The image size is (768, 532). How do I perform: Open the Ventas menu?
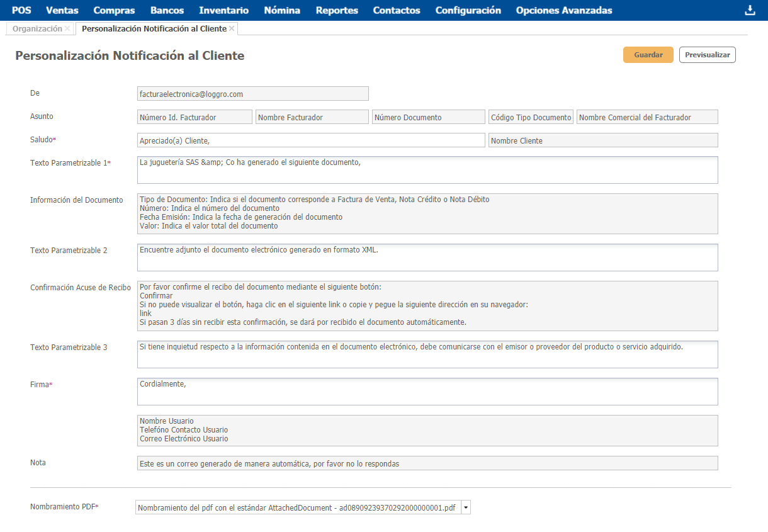62,10
